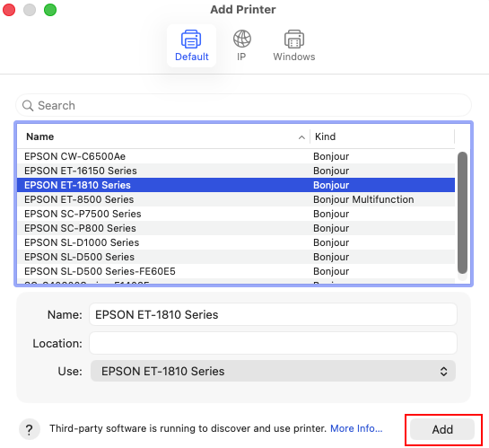The height and width of the screenshot is (448, 489).
Task: Click the green zoom window button
Action: point(50,10)
